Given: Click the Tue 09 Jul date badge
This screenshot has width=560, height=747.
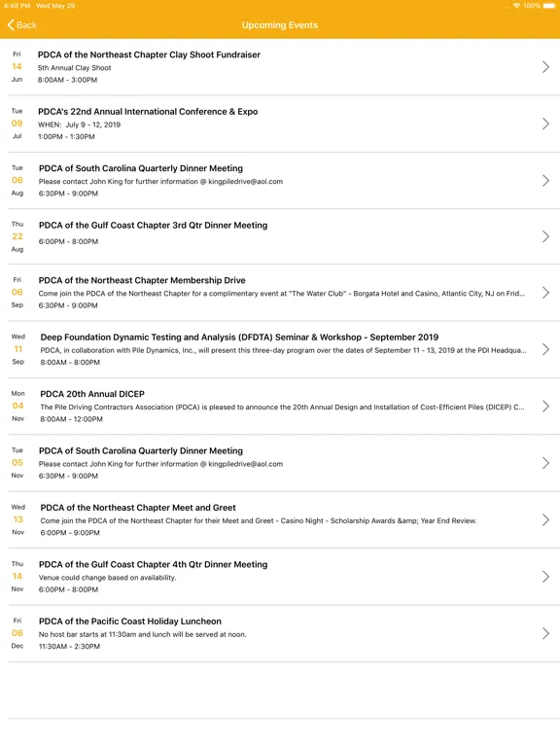Looking at the screenshot, I should click(x=17, y=124).
